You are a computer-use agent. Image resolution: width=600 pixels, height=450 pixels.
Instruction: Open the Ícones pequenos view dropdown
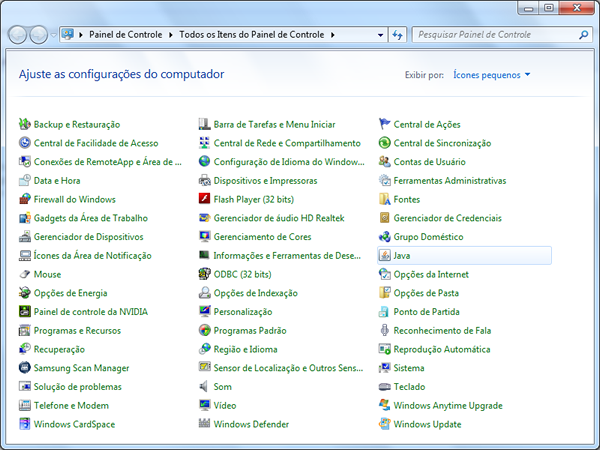pos(492,75)
